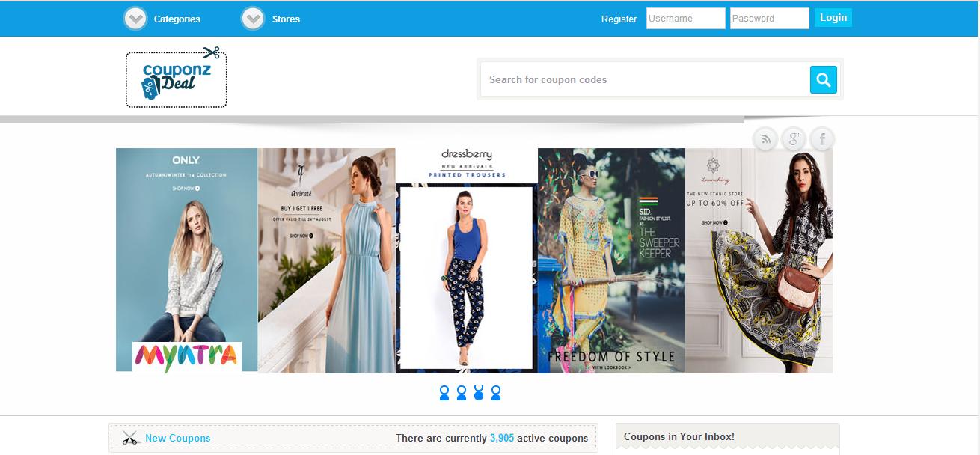Open the Categories menu label
Screen dimensions: 980x455
[177, 19]
